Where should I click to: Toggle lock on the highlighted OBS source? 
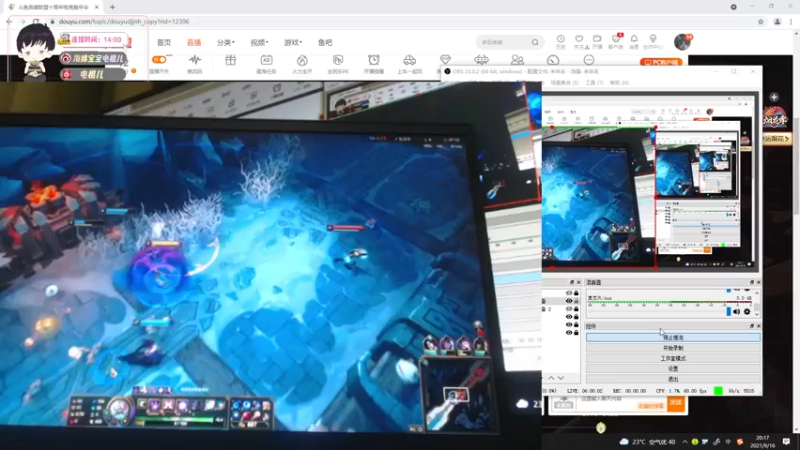[577, 301]
